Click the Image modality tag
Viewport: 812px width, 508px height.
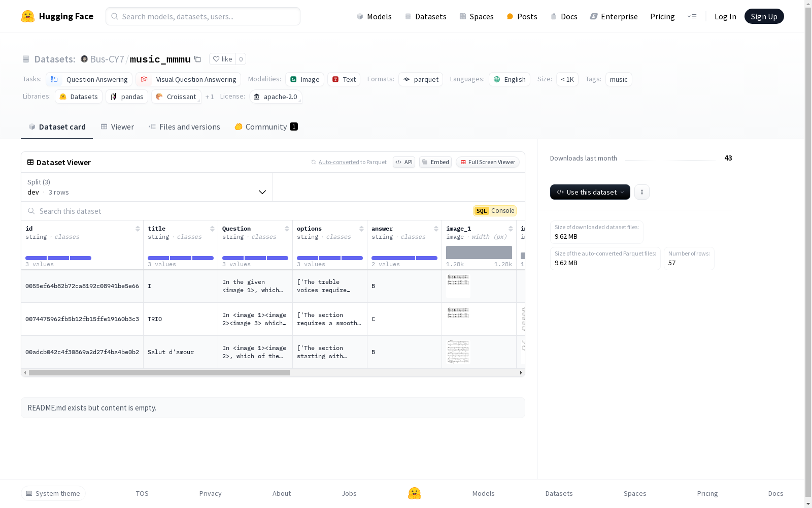304,79
